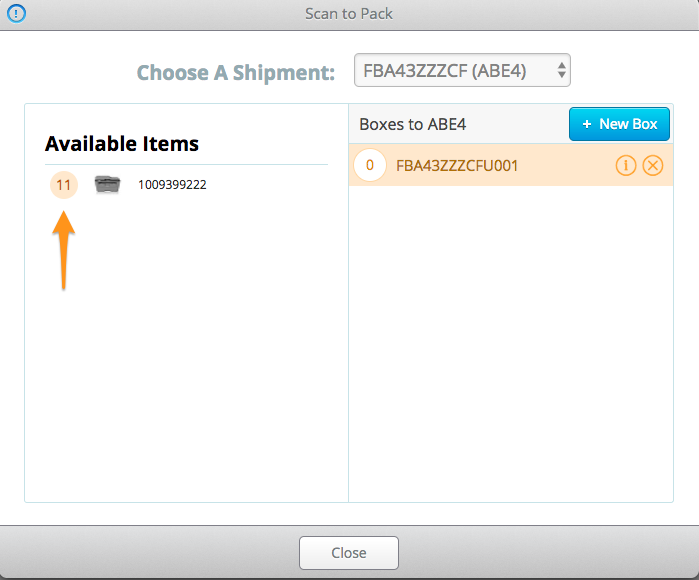Click the plus sign on New Box
Image resolution: width=699 pixels, height=580 pixels.
pyautogui.click(x=587, y=124)
